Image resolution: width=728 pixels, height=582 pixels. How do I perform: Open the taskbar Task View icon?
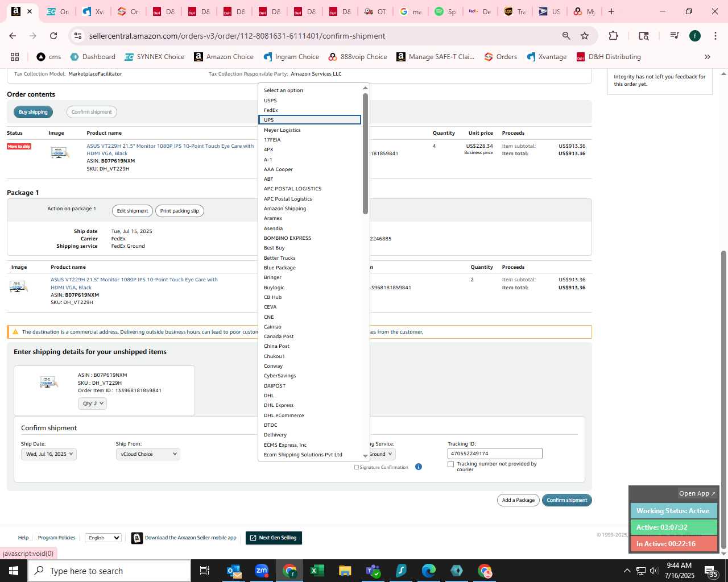click(x=205, y=571)
